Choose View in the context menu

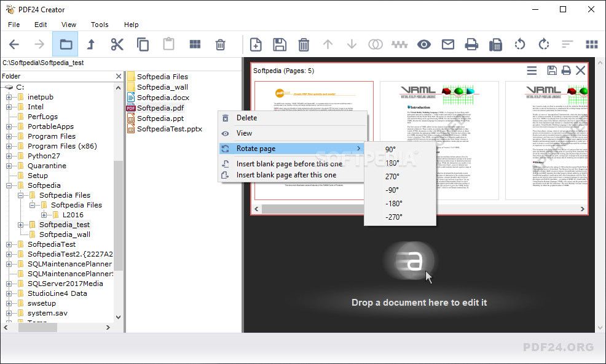[292, 133]
